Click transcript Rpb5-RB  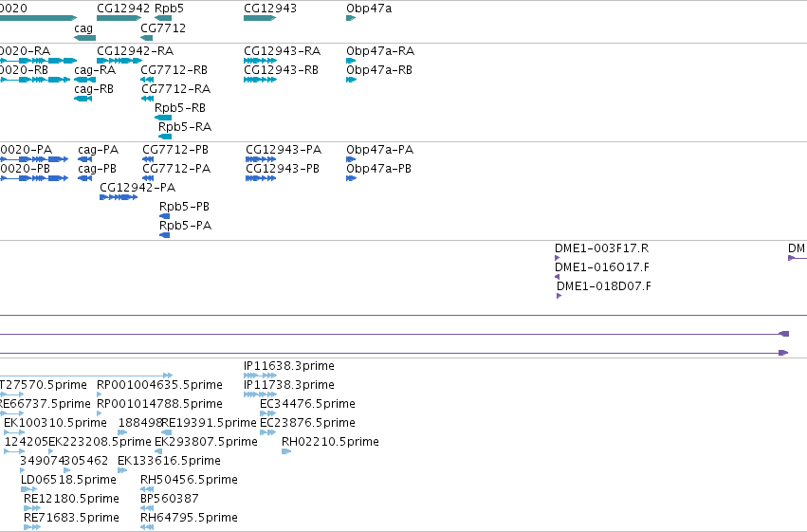(x=180, y=108)
